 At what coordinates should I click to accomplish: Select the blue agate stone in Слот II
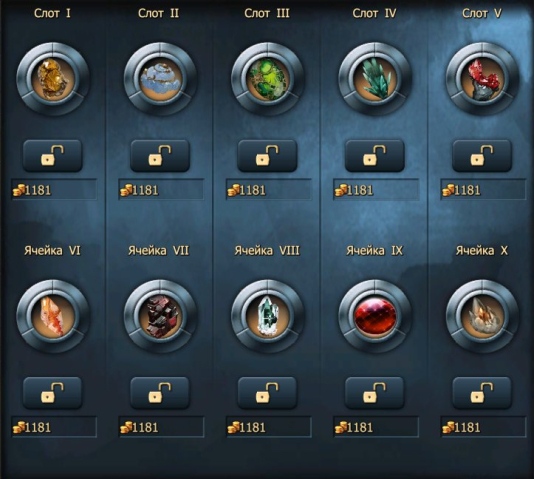tap(160, 79)
